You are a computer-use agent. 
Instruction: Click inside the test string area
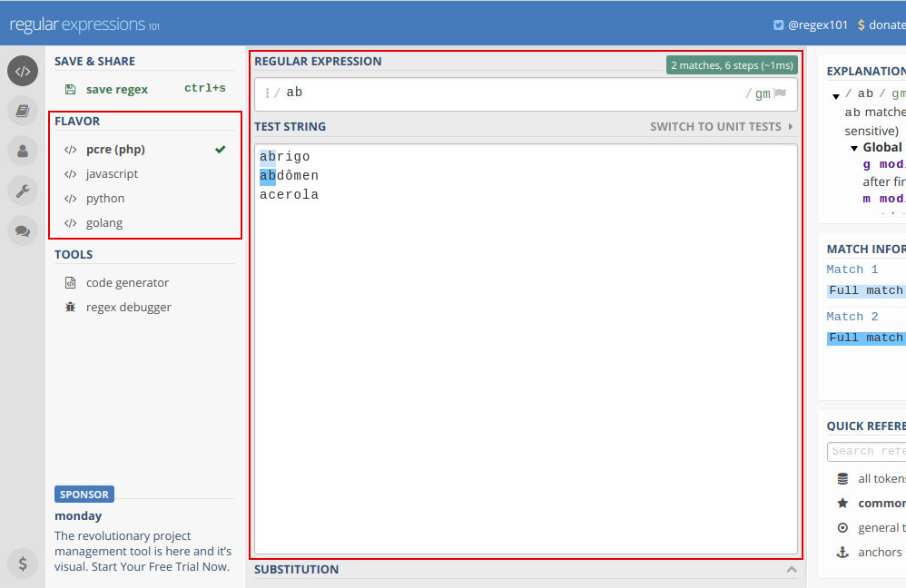[526, 348]
